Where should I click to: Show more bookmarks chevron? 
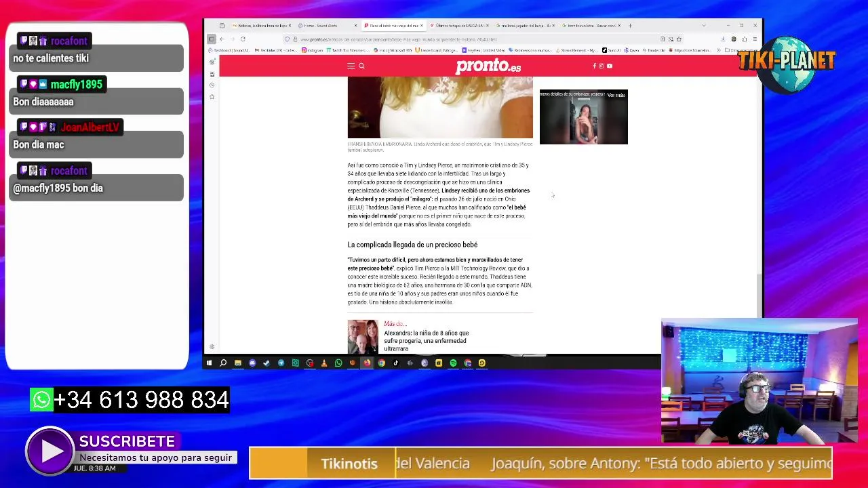point(719,50)
